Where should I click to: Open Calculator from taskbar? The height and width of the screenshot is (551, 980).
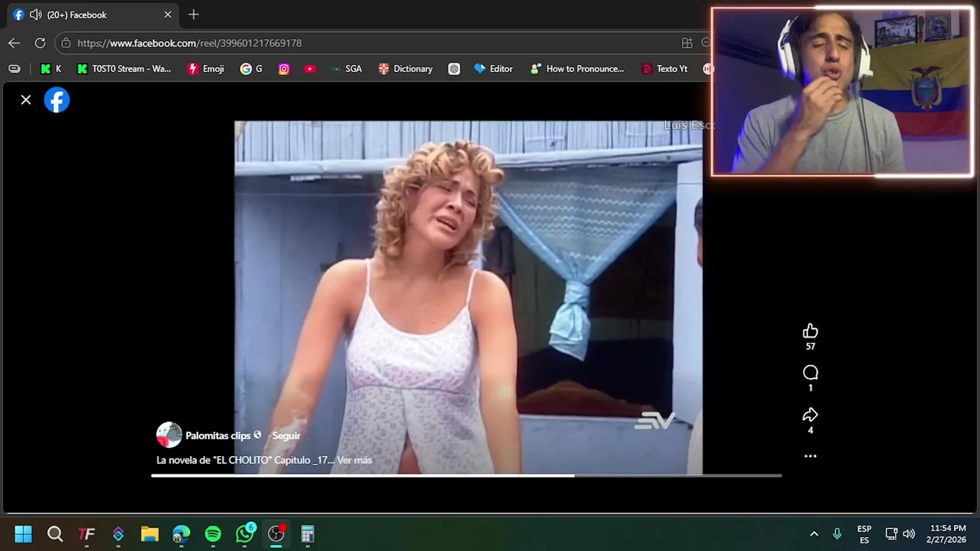tap(308, 533)
